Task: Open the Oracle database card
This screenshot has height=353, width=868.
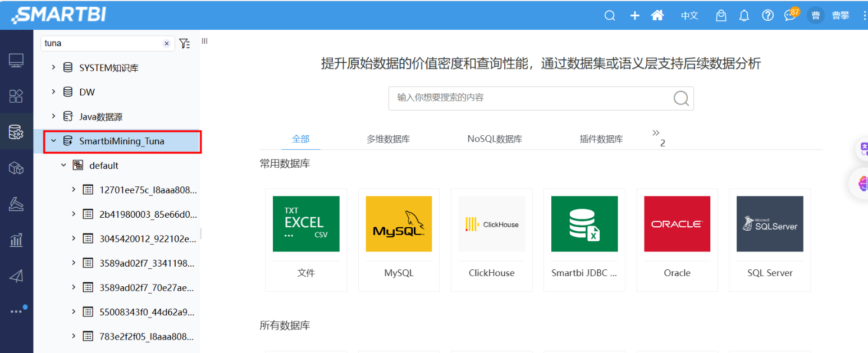Action: pyautogui.click(x=677, y=240)
